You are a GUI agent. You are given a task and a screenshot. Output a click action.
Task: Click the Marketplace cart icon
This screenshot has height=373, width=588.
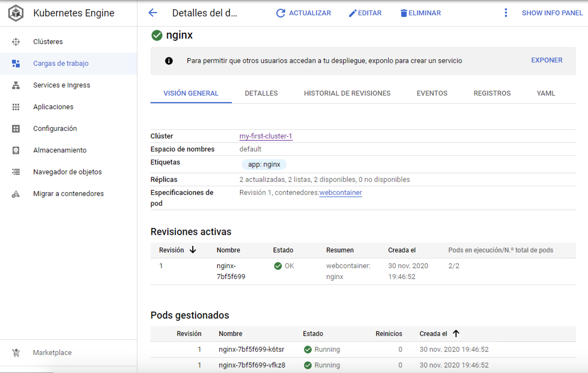pyautogui.click(x=16, y=353)
